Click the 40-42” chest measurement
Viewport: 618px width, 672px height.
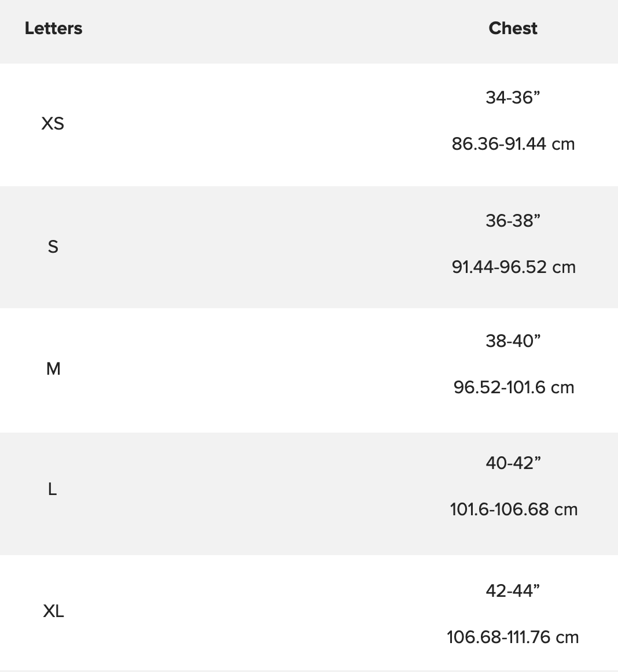(513, 463)
